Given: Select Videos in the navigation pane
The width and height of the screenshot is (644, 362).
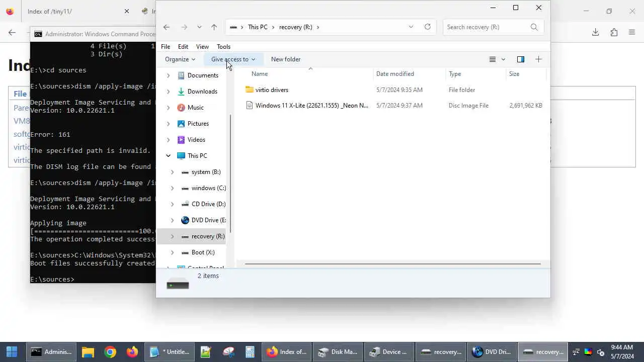Looking at the screenshot, I should pos(196,140).
